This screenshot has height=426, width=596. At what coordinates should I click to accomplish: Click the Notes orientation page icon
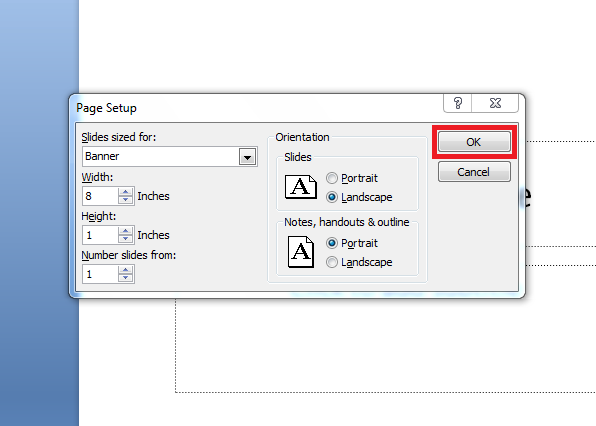[301, 252]
